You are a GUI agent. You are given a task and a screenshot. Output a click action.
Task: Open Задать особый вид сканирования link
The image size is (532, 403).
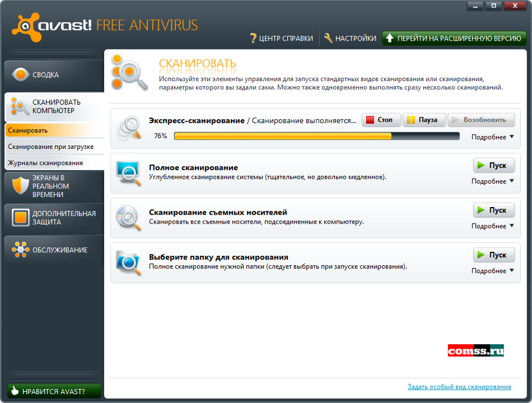tap(459, 387)
